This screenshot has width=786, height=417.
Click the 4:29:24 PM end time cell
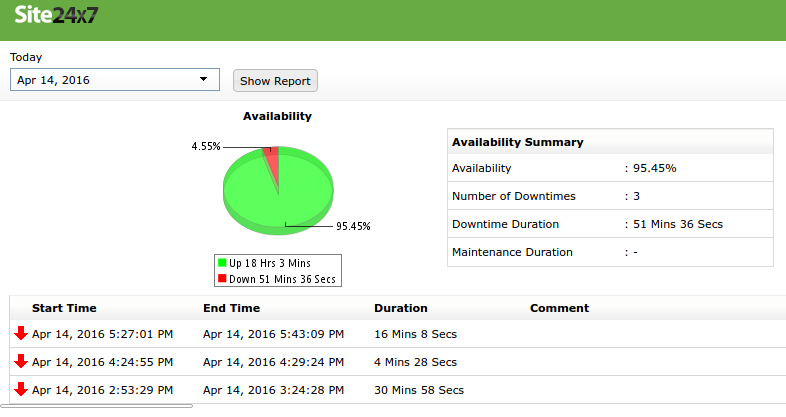273,362
